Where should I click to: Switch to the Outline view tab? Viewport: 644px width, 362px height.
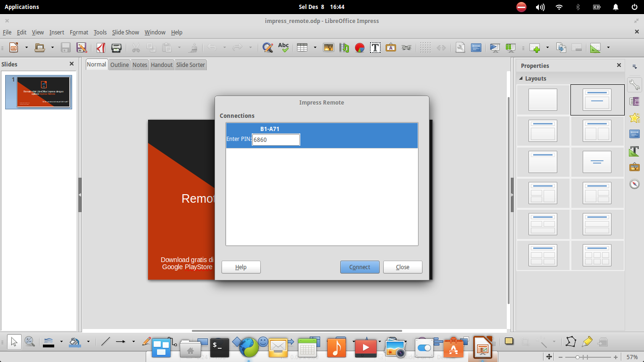119,65
